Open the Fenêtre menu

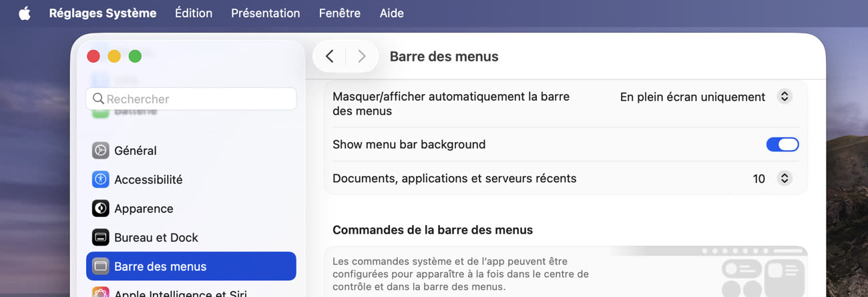coord(340,13)
